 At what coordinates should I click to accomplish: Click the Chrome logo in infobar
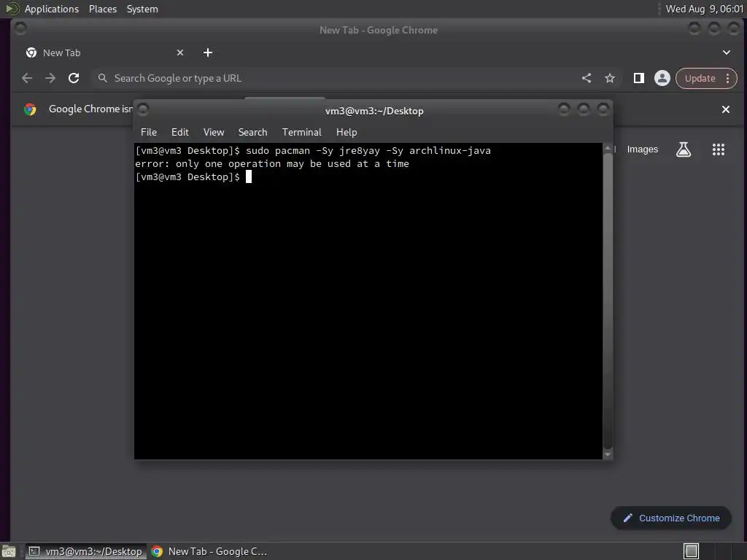click(x=30, y=109)
